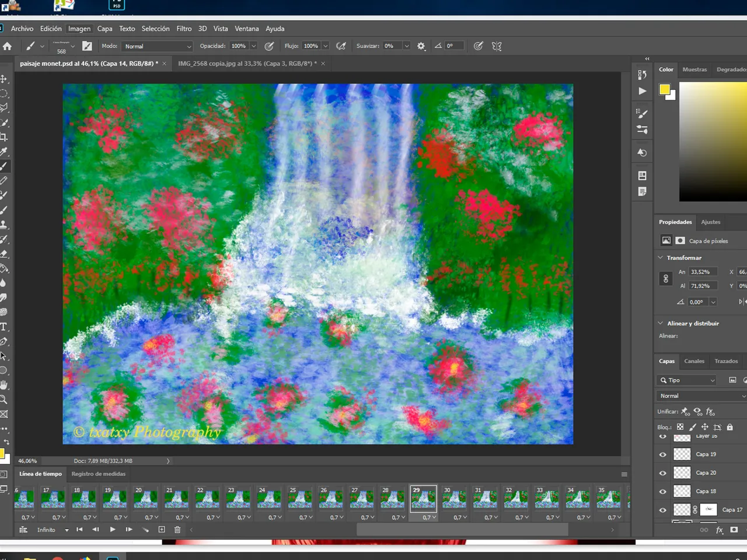The image size is (747, 560).
Task: Go to the previous frame
Action: [x=96, y=530]
